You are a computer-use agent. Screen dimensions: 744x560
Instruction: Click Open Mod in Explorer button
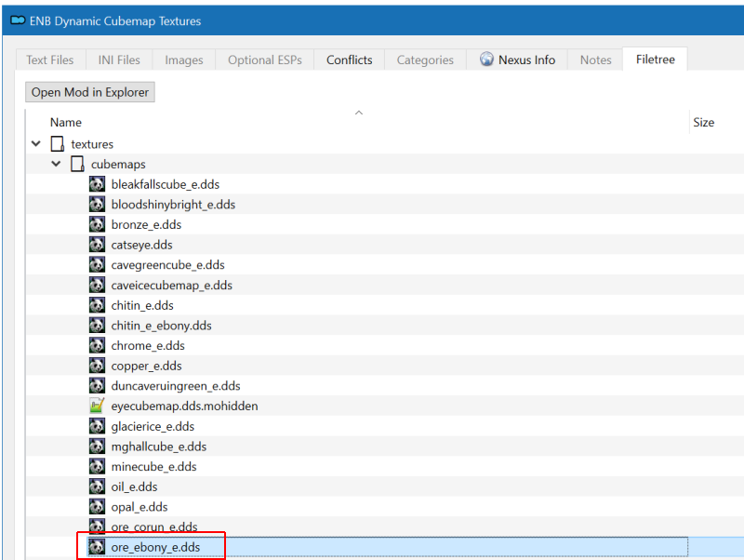point(90,92)
